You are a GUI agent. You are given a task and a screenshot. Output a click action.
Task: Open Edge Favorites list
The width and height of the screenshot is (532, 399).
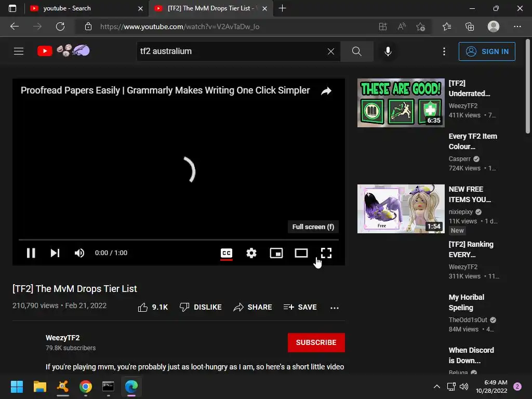click(x=447, y=26)
